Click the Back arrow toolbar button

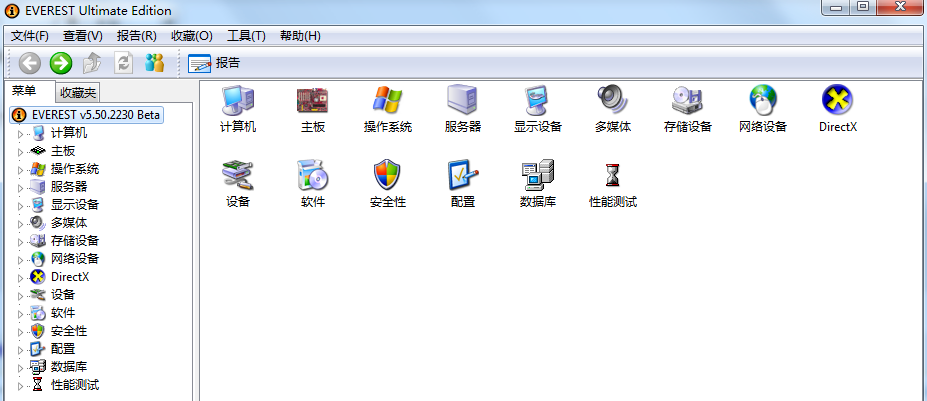pos(30,63)
